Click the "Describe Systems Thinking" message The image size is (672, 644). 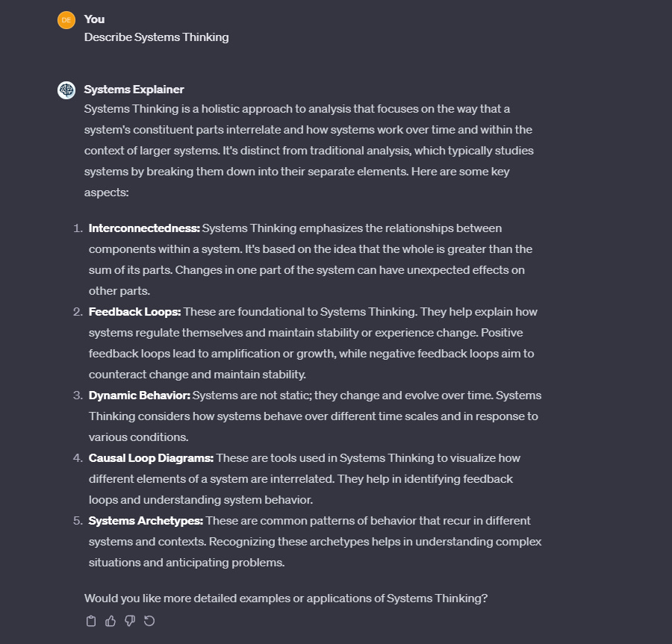(156, 37)
